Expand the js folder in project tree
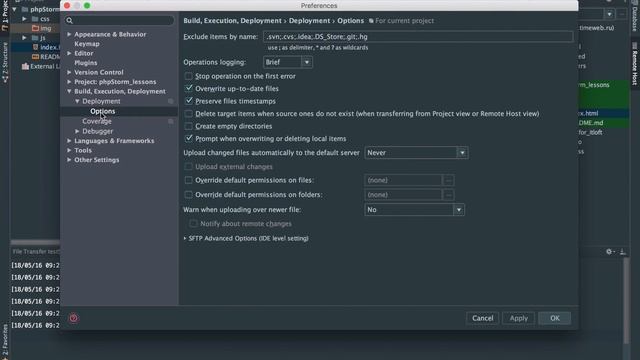 [x=24, y=38]
